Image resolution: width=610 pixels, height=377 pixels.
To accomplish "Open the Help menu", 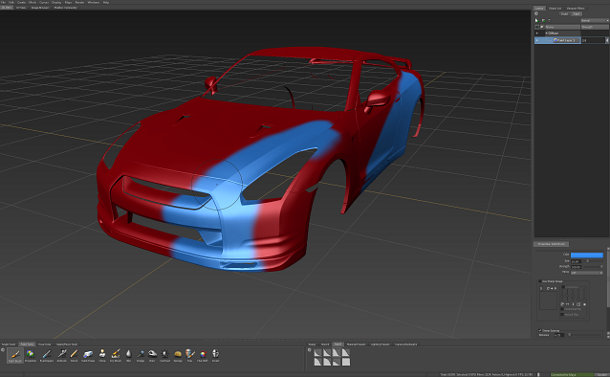I will click(x=106, y=2).
